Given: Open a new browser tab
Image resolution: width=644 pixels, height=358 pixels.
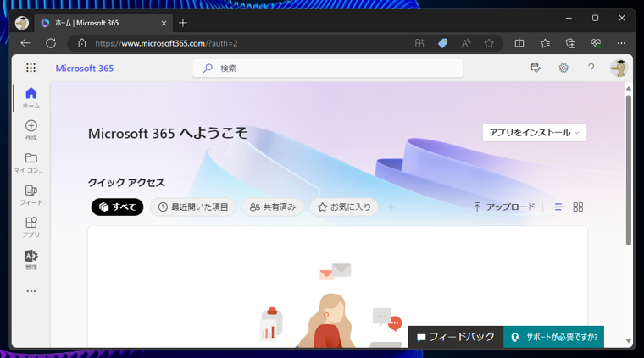Looking at the screenshot, I should click(x=183, y=23).
